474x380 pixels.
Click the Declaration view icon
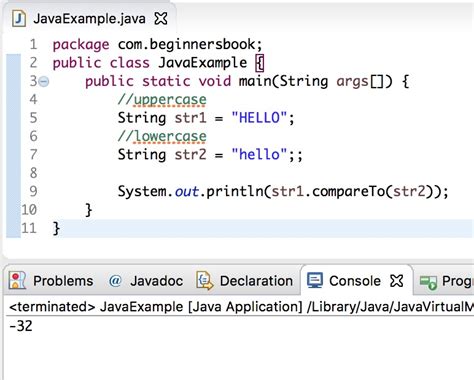pos(204,280)
